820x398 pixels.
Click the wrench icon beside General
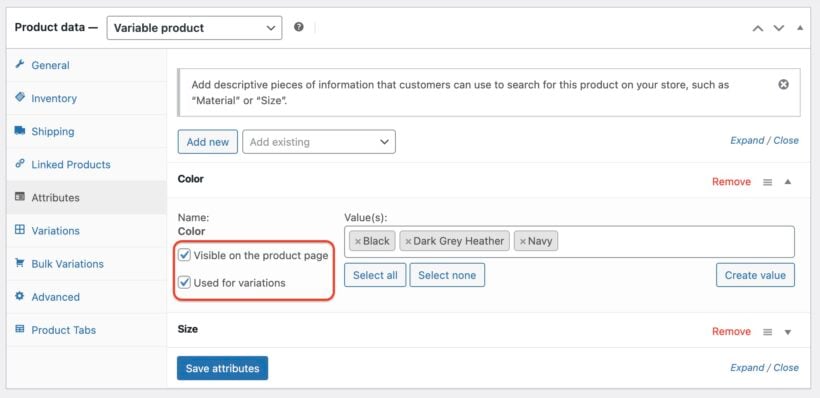tap(20, 64)
